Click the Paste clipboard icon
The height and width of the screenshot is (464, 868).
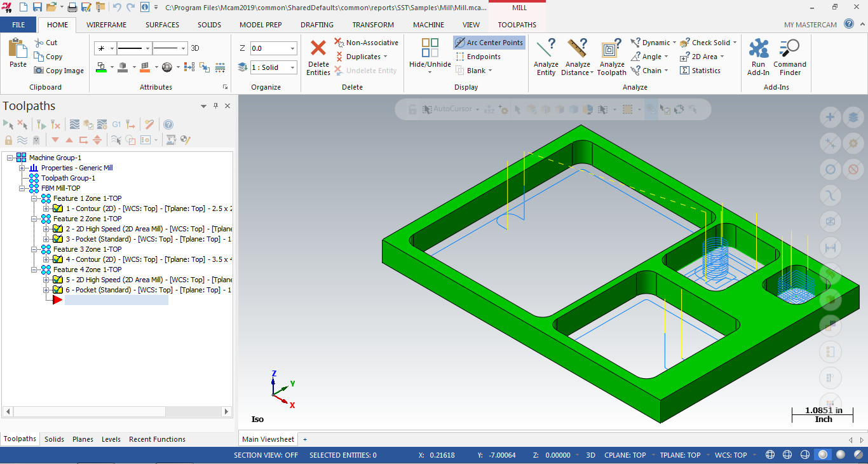tap(18, 53)
